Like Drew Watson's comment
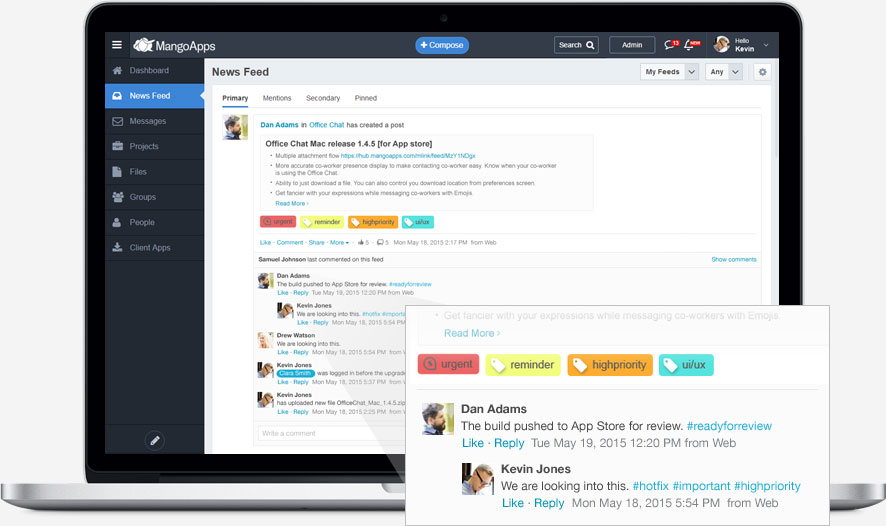The height and width of the screenshot is (526, 886). click(283, 352)
